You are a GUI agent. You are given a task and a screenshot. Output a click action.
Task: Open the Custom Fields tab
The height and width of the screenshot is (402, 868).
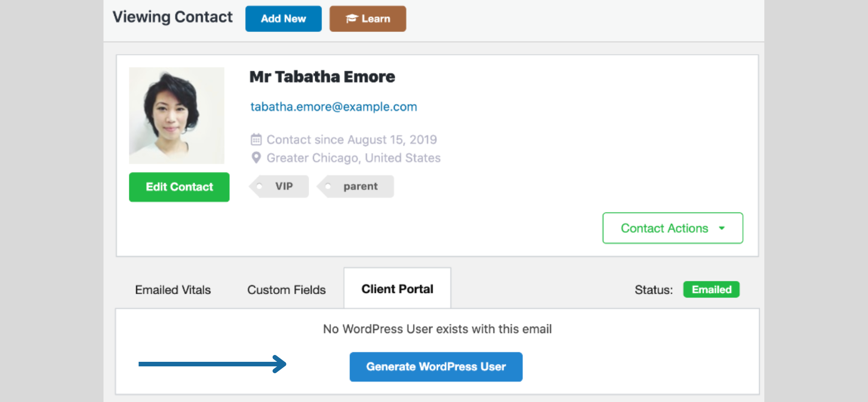pyautogui.click(x=286, y=290)
